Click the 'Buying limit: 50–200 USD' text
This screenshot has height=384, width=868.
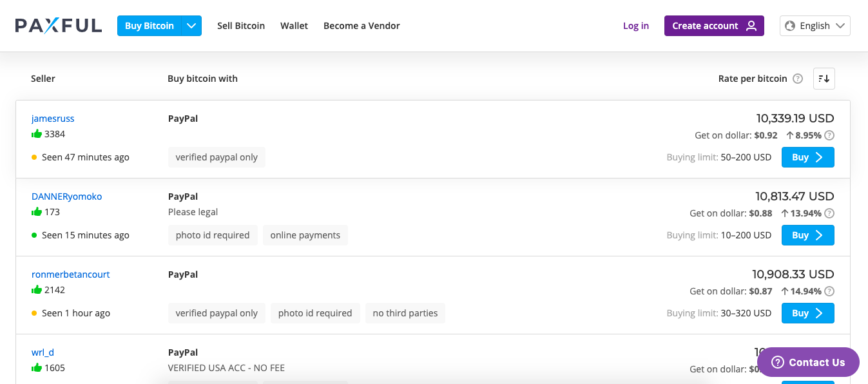tap(719, 157)
